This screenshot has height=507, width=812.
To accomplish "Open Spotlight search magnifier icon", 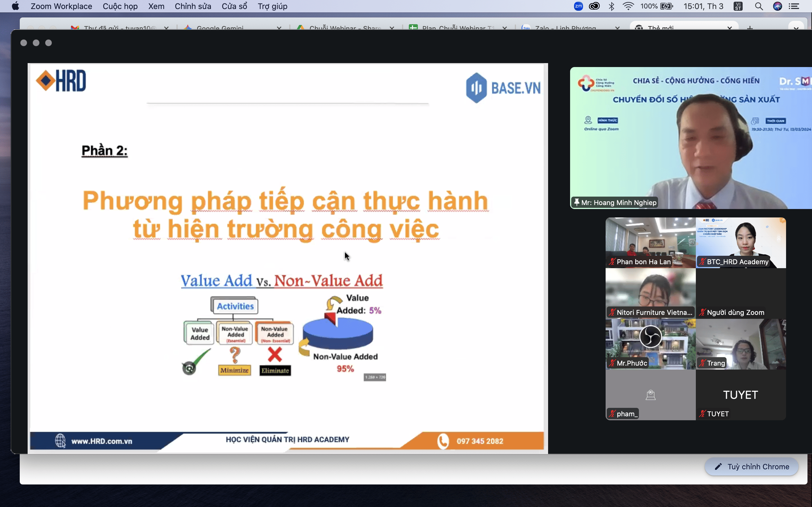I will tap(759, 6).
